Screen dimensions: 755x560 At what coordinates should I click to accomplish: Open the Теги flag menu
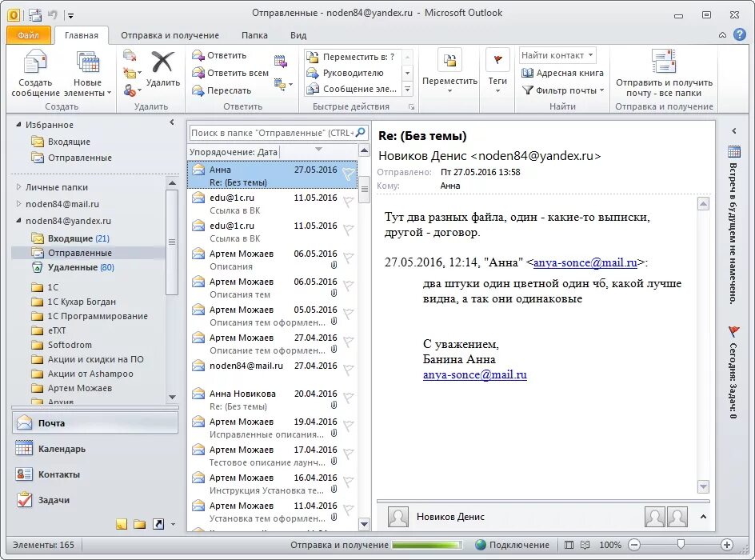[x=497, y=70]
